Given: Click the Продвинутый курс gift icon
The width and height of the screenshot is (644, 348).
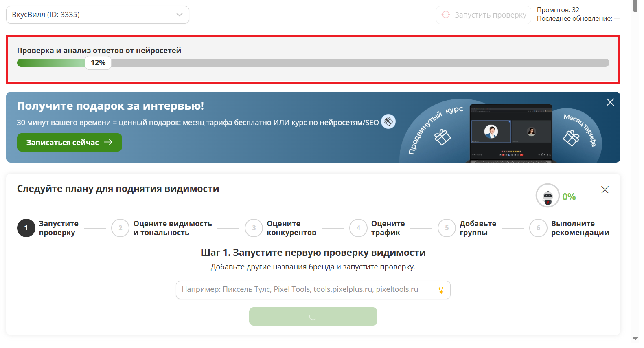Looking at the screenshot, I should [x=442, y=137].
